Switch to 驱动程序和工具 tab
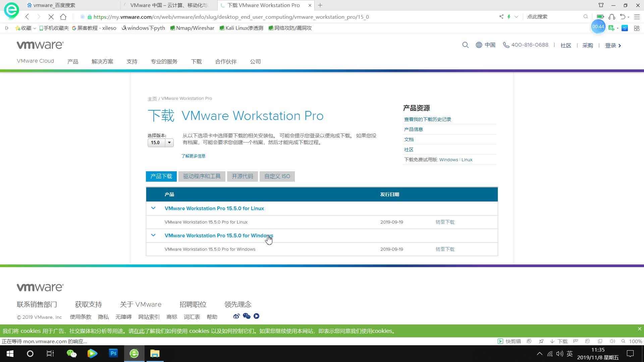The image size is (644, 362). (x=202, y=176)
